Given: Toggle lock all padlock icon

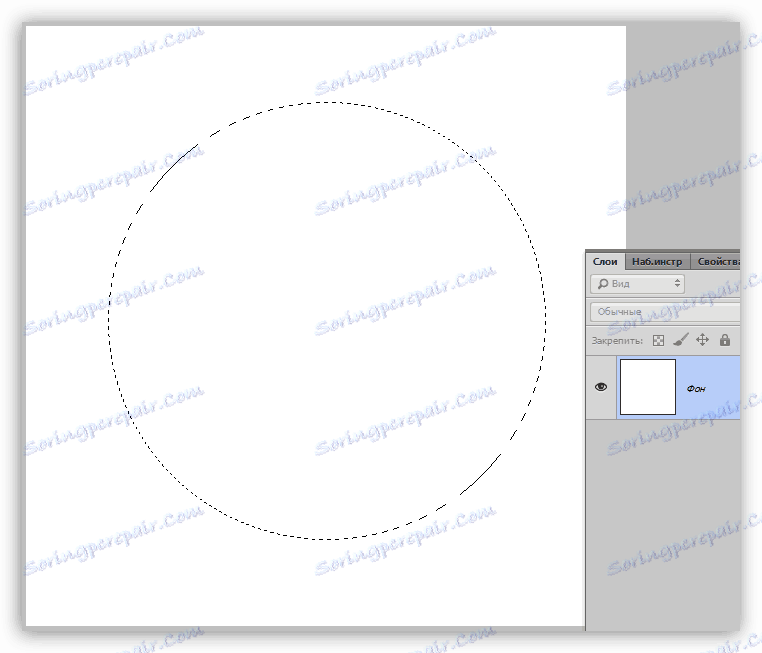Looking at the screenshot, I should click(725, 340).
